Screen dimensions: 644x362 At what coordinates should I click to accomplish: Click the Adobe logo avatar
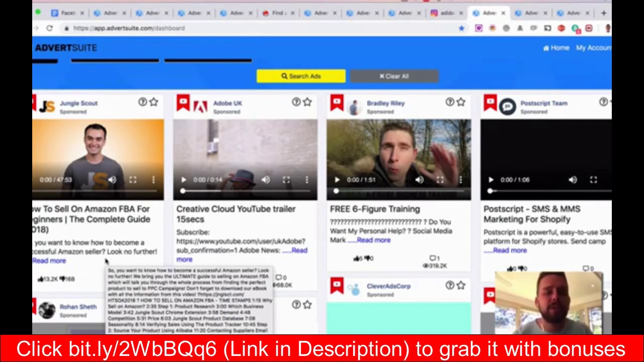tap(201, 107)
